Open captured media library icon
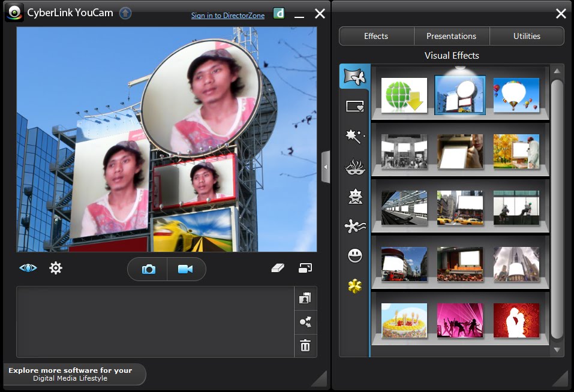Viewport: 574px width, 392px height. (x=305, y=298)
